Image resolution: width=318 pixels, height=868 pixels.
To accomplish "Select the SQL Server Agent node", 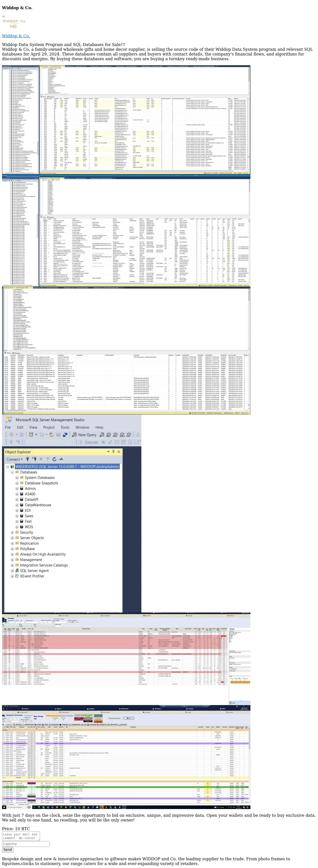I will click(34, 571).
